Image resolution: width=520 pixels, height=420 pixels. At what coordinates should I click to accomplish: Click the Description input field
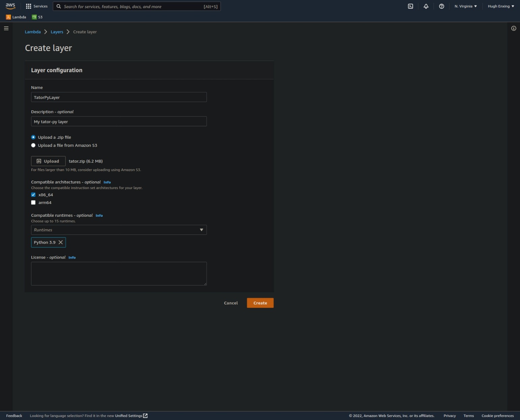(119, 122)
